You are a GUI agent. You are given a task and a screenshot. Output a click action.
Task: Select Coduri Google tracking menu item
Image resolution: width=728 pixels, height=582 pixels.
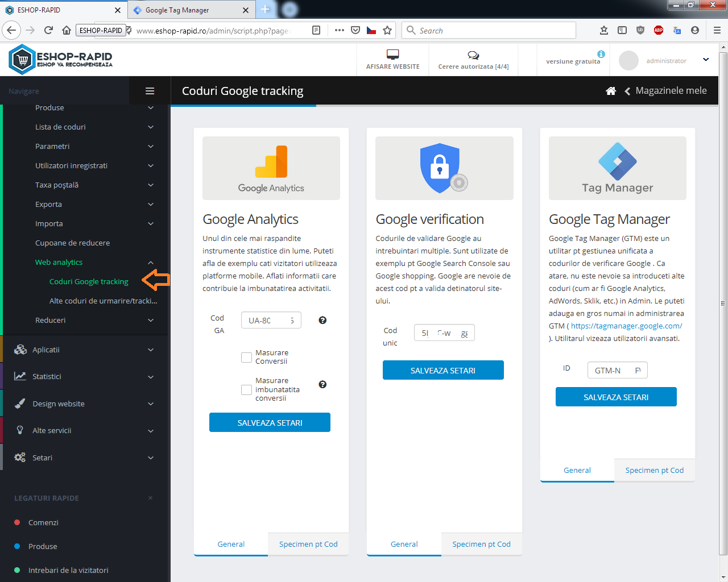click(x=89, y=281)
